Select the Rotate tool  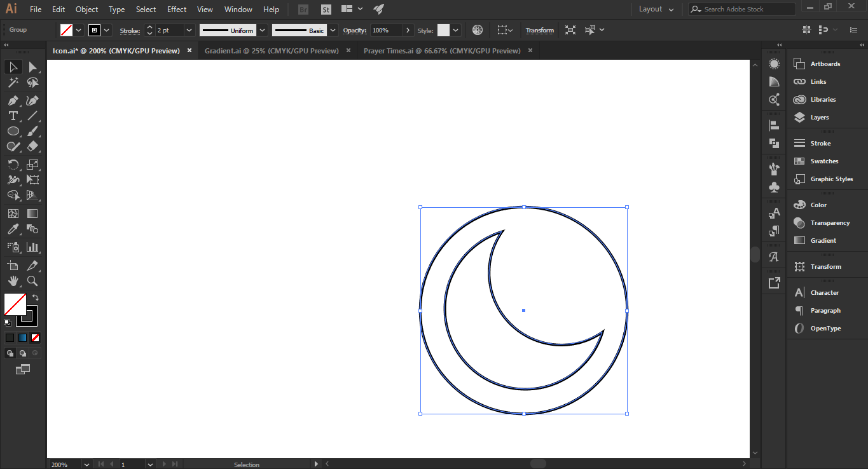point(13,165)
